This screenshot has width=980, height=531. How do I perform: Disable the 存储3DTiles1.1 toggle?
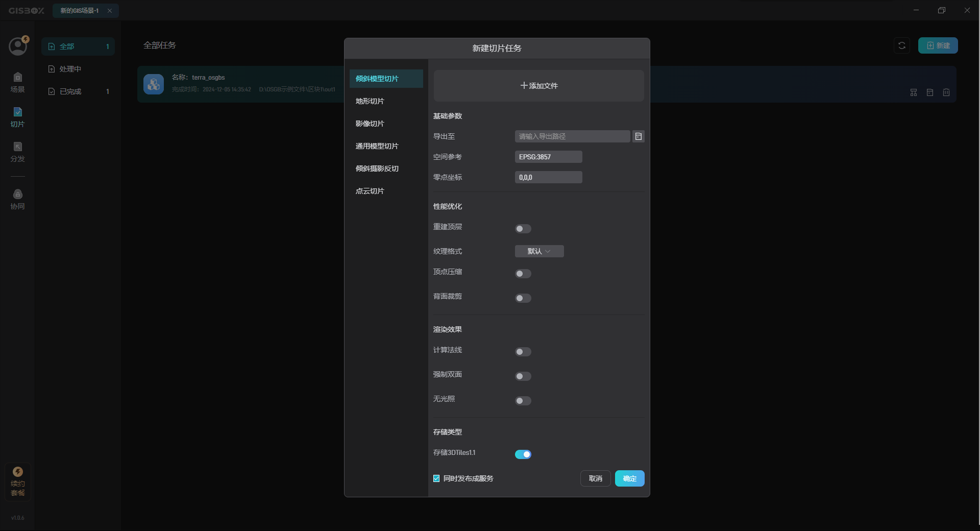(523, 454)
